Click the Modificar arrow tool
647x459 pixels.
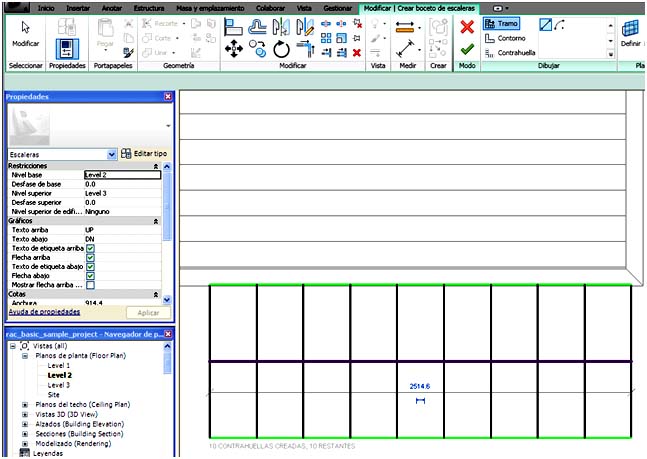25,32
